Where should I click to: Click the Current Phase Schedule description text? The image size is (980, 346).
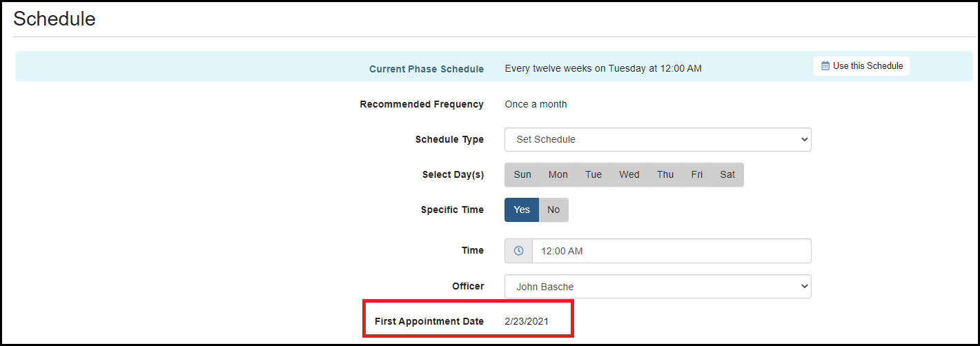(603, 68)
